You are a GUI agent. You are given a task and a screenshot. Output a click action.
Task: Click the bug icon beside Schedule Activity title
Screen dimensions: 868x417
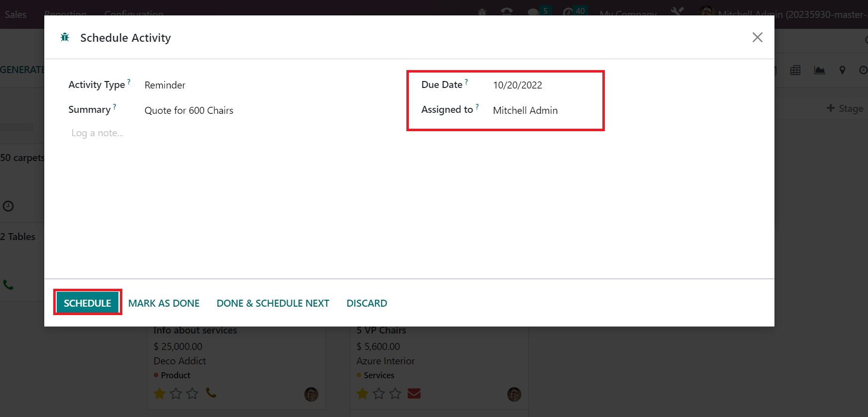65,37
